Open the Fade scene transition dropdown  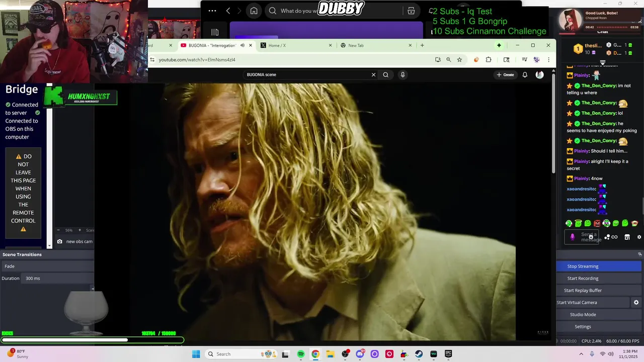pos(48,266)
